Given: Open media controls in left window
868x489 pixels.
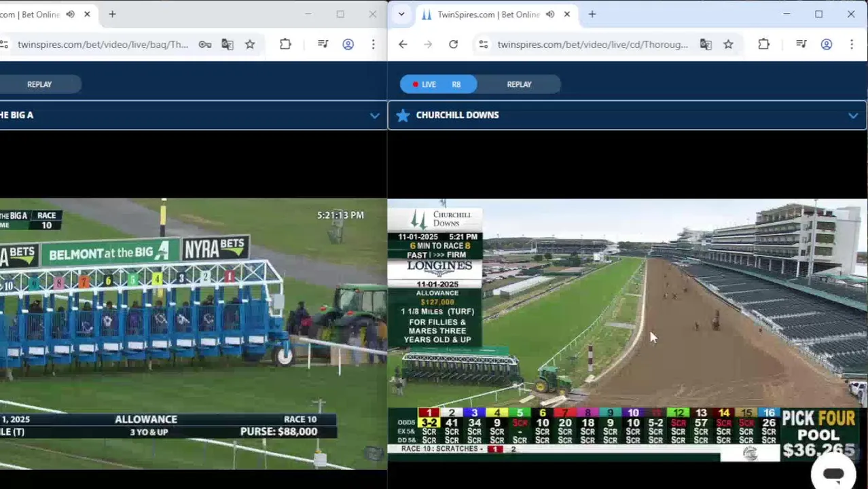Looking at the screenshot, I should (x=323, y=44).
